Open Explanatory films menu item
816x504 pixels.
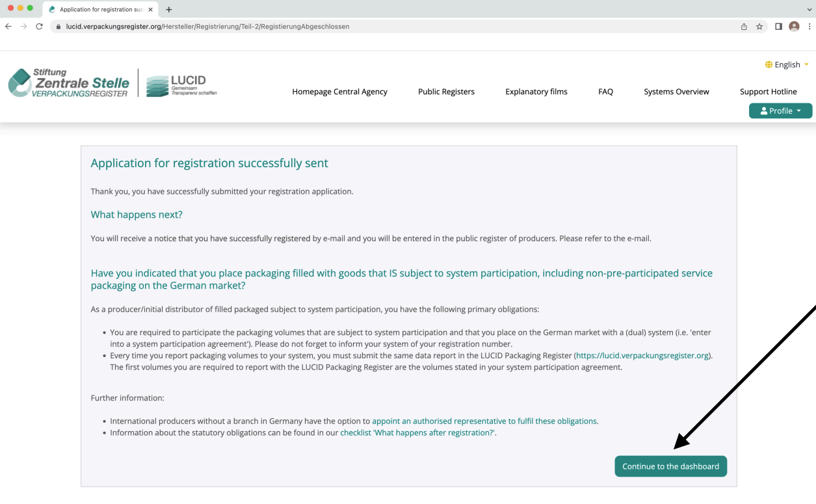coord(536,92)
